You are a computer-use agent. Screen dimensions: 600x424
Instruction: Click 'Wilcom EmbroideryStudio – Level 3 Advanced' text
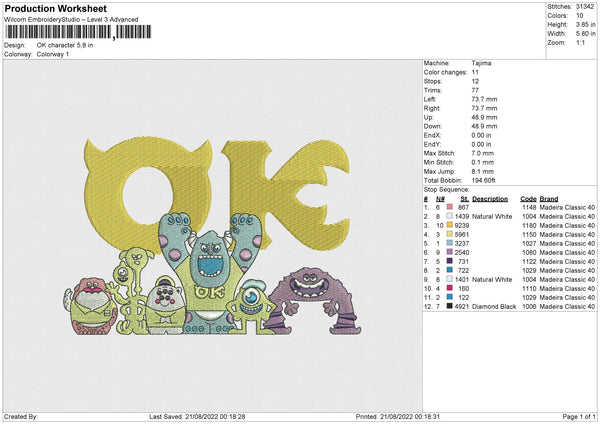coord(71,20)
